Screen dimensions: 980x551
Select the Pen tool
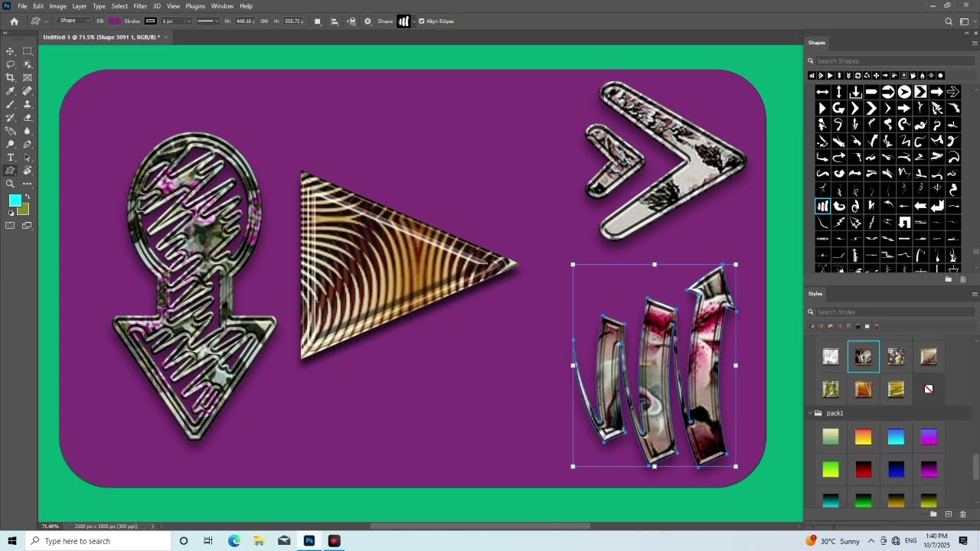28,144
